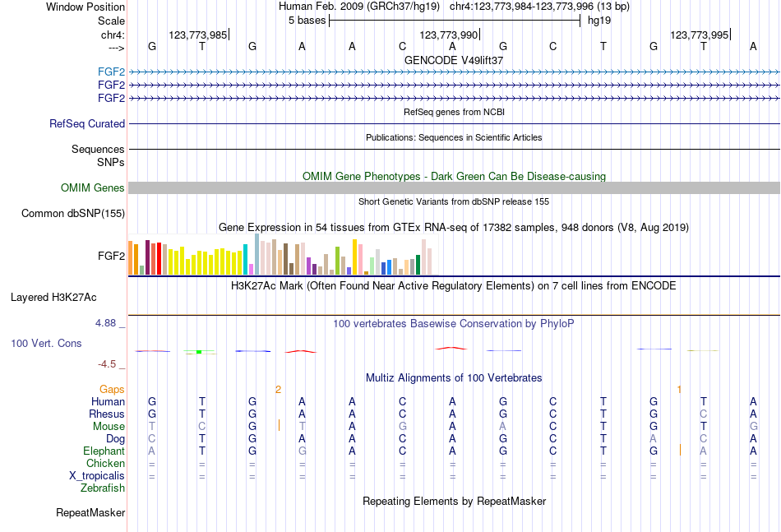Click the 4.88 PhyloP upper scale value
781x532 pixels.
pos(105,323)
